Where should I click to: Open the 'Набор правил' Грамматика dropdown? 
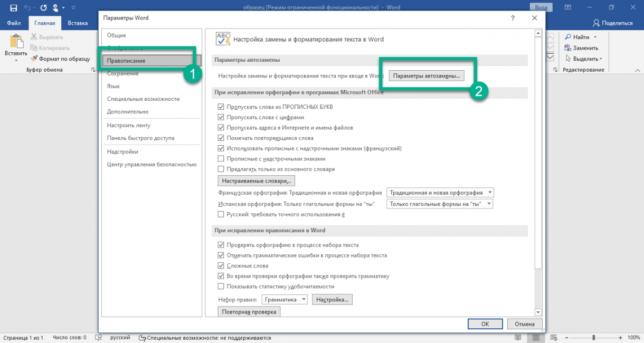click(285, 300)
